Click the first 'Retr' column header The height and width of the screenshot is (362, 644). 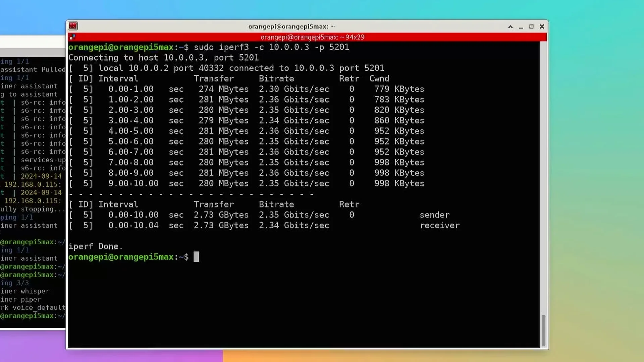pos(349,79)
